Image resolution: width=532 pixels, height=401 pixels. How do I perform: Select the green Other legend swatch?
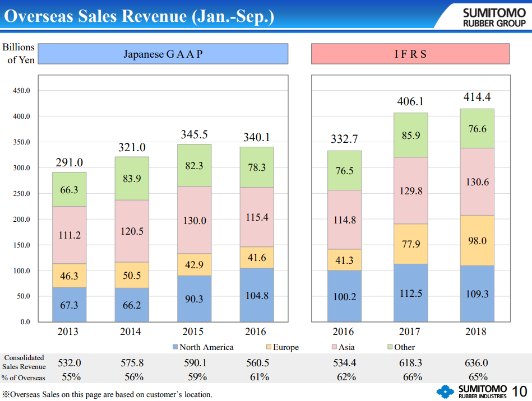coord(390,347)
